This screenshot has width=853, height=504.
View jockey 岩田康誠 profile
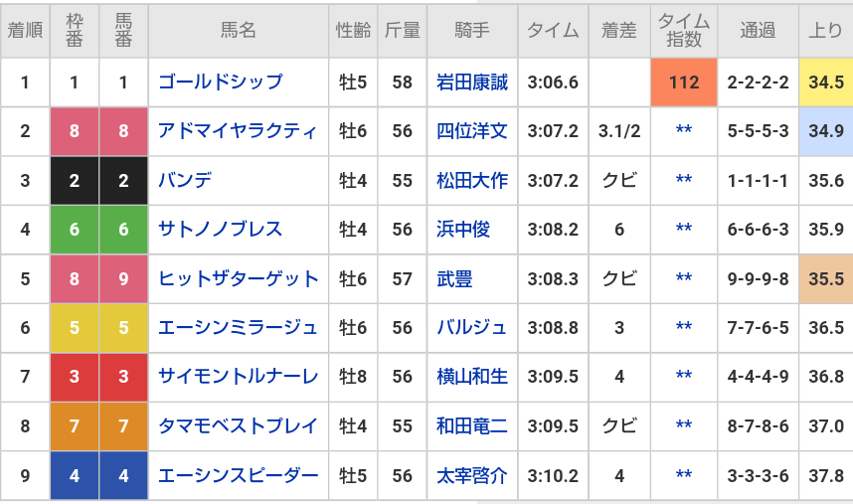(472, 82)
